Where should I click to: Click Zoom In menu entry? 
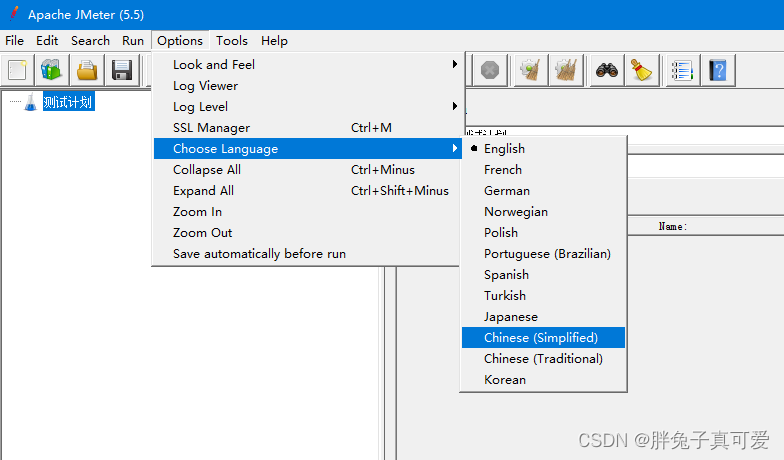[308, 212]
